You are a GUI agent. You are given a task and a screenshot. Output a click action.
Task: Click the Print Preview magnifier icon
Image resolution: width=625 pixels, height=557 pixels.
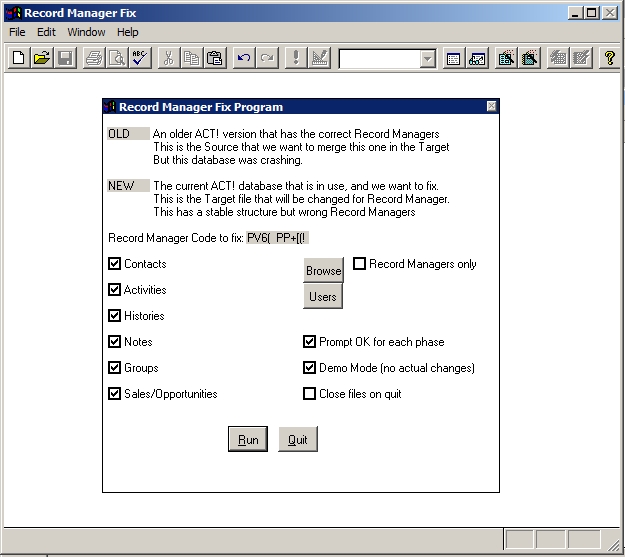pos(117,58)
